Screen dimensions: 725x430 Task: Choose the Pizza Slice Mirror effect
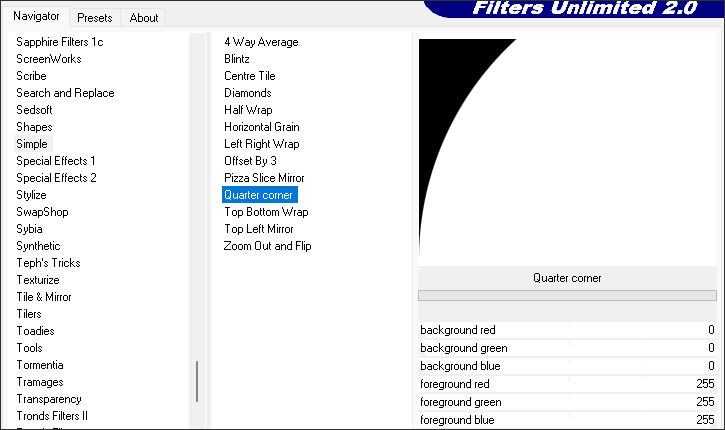click(264, 178)
